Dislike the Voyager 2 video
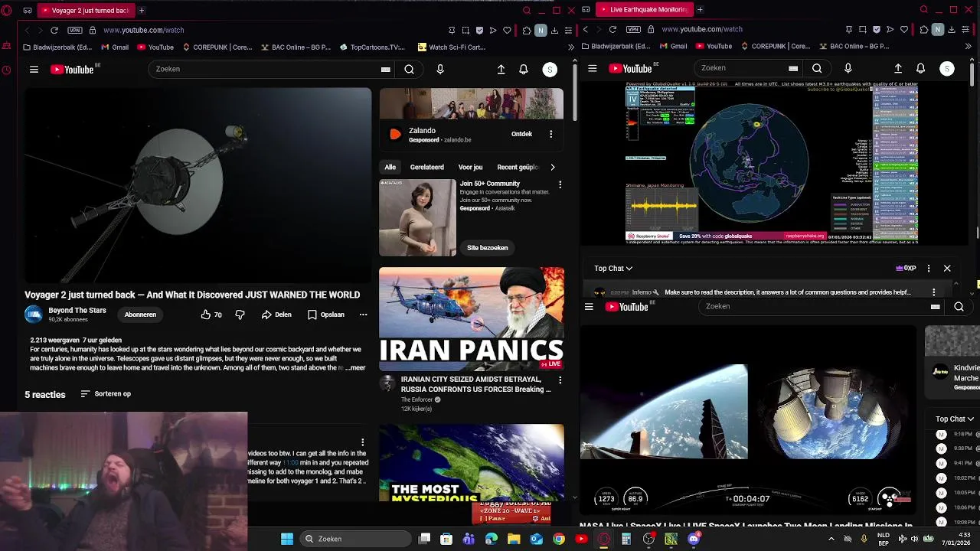 tap(240, 315)
